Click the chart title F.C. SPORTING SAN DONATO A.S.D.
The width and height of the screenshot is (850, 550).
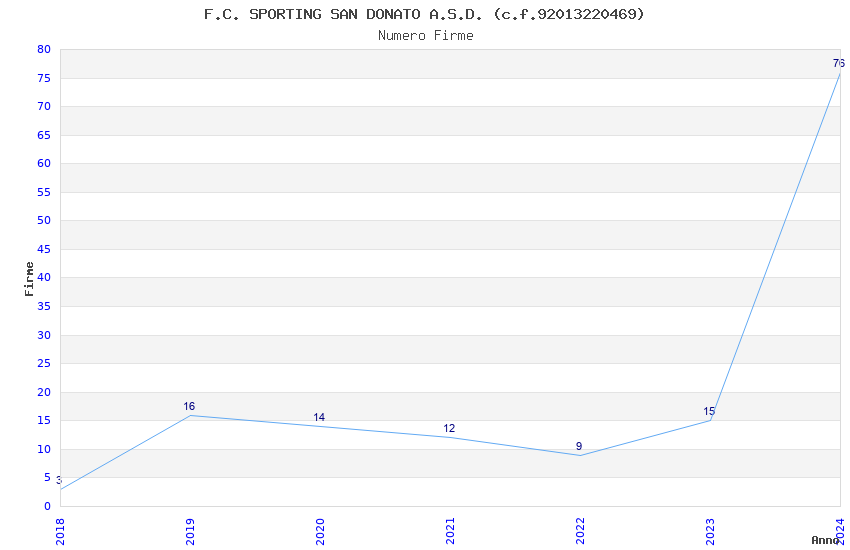[x=343, y=14]
